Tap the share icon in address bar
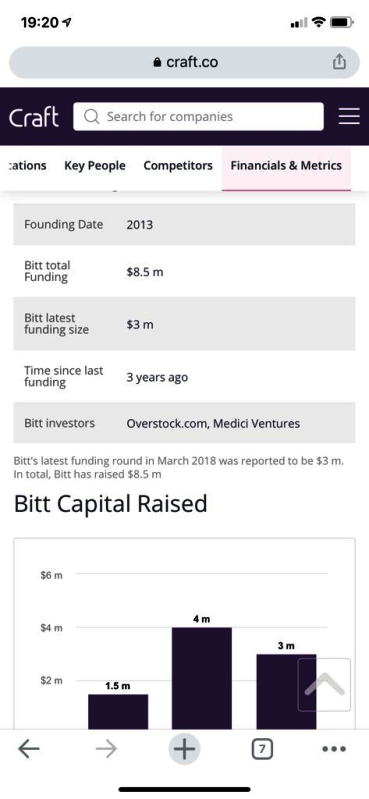 tap(339, 62)
